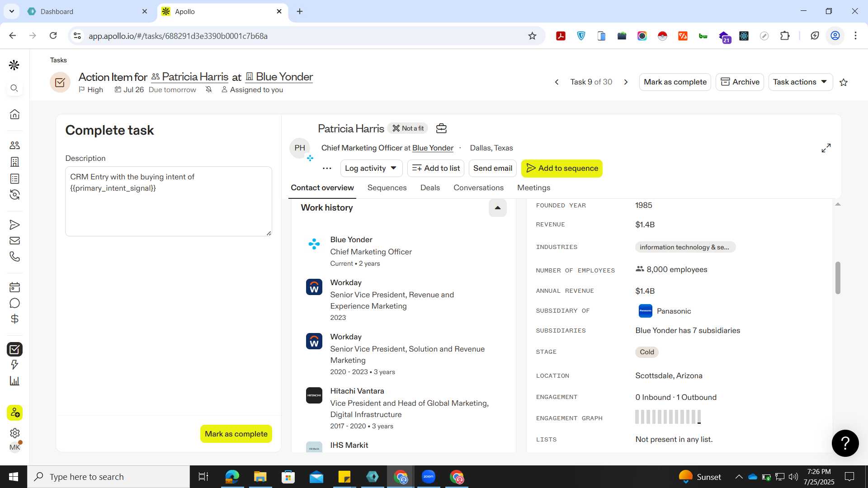Click the Tasks breadcrumb link
This screenshot has width=868, height=488.
[58, 60]
